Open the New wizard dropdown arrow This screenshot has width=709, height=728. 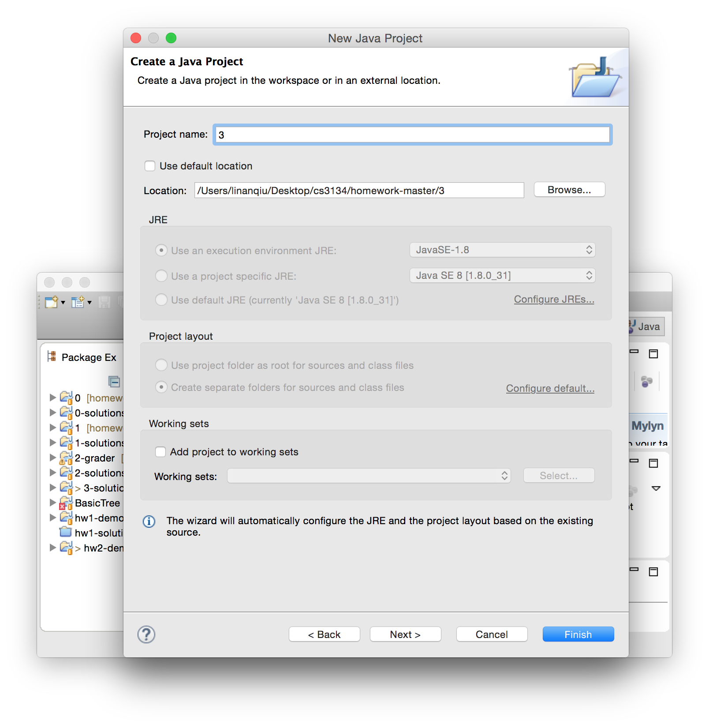pos(63,303)
